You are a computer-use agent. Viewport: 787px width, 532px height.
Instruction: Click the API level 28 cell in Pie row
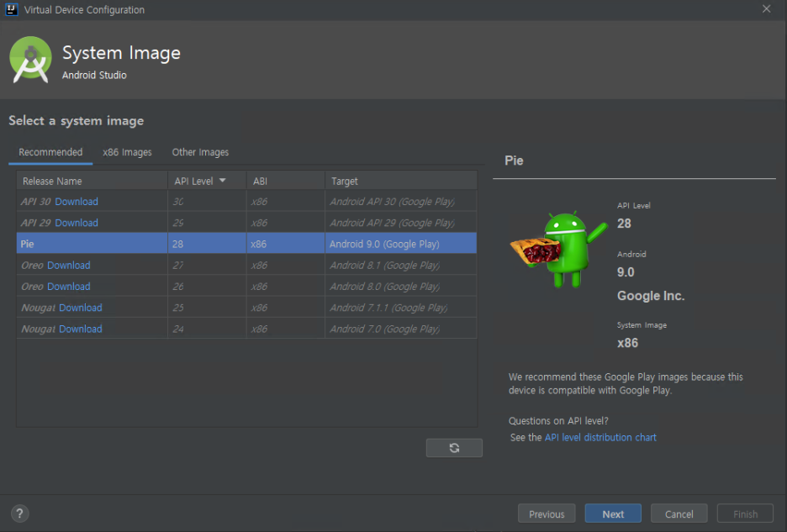[207, 244]
